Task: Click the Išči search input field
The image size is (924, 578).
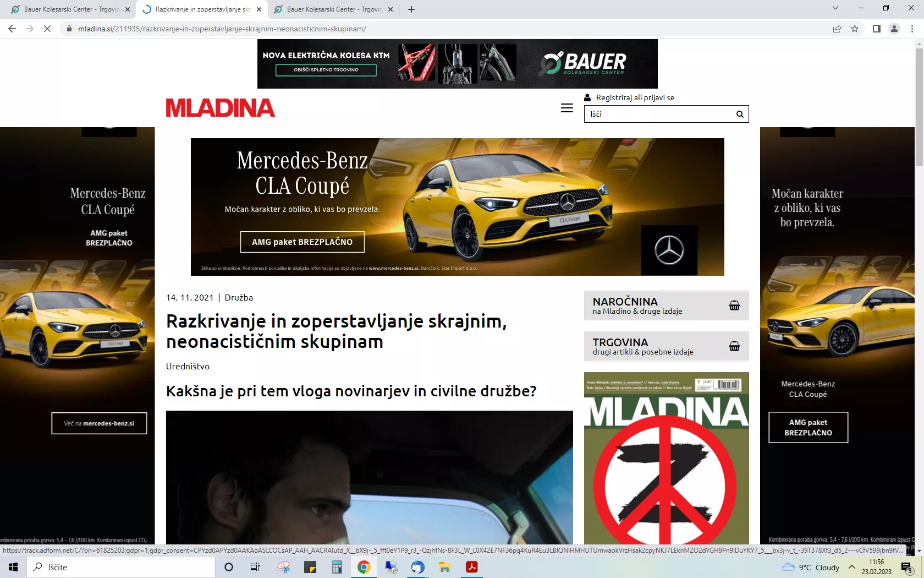Action: pos(660,114)
